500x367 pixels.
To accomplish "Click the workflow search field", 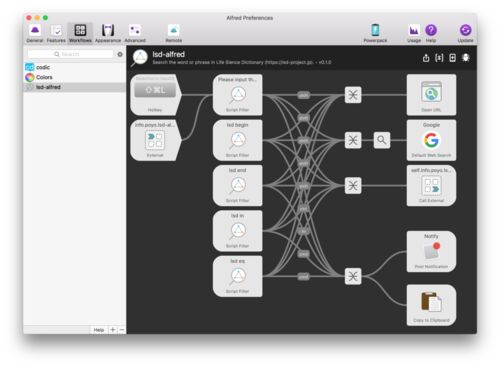I will (71, 54).
